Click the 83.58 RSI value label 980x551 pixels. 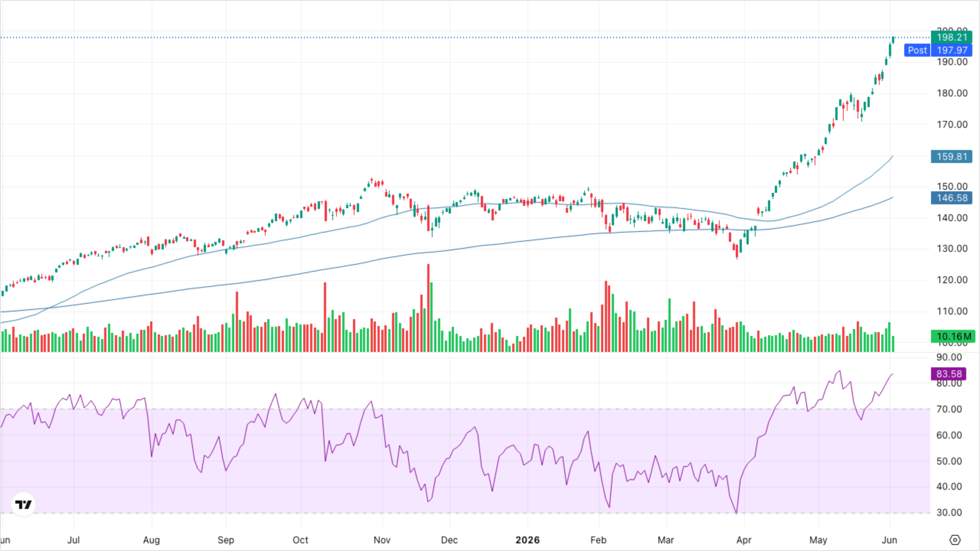[949, 374]
